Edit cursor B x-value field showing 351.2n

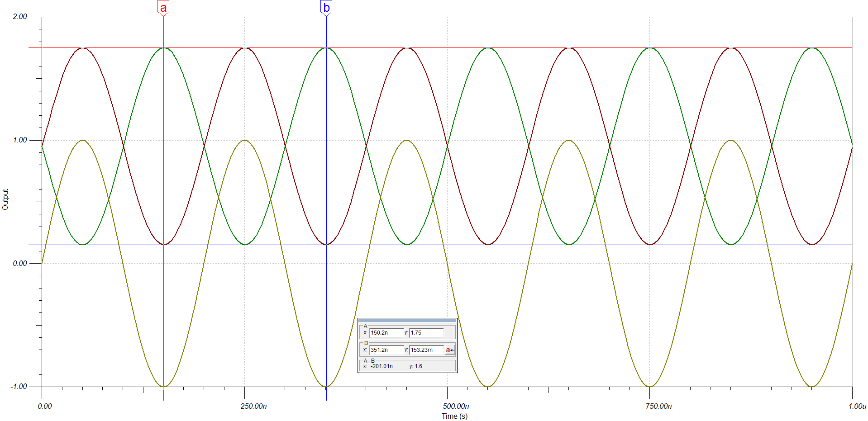coord(385,350)
